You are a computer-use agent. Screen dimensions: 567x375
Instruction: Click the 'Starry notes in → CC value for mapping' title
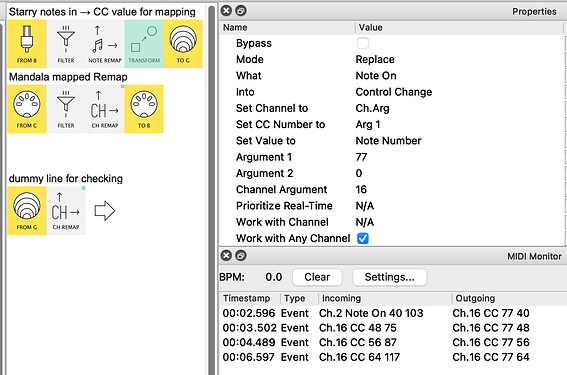pos(102,12)
